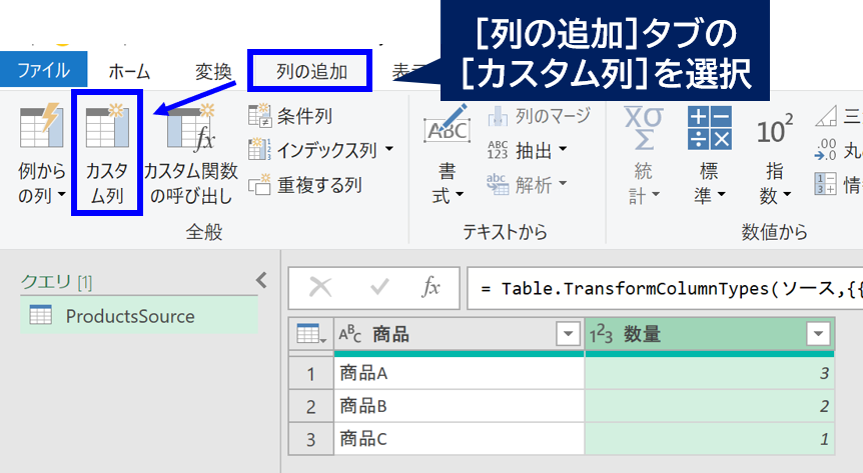The height and width of the screenshot is (473, 863).
Task: Collapse the クエリ pane with chevron
Action: [x=262, y=280]
